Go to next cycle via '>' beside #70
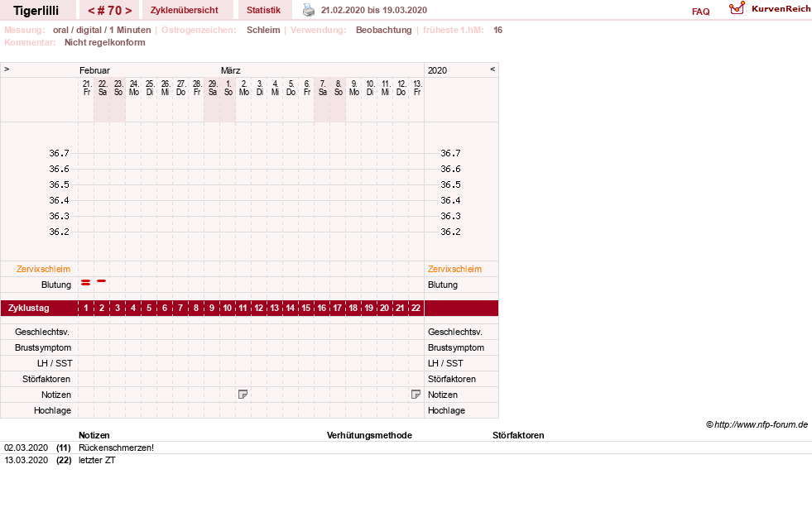812x517 pixels. (128, 11)
